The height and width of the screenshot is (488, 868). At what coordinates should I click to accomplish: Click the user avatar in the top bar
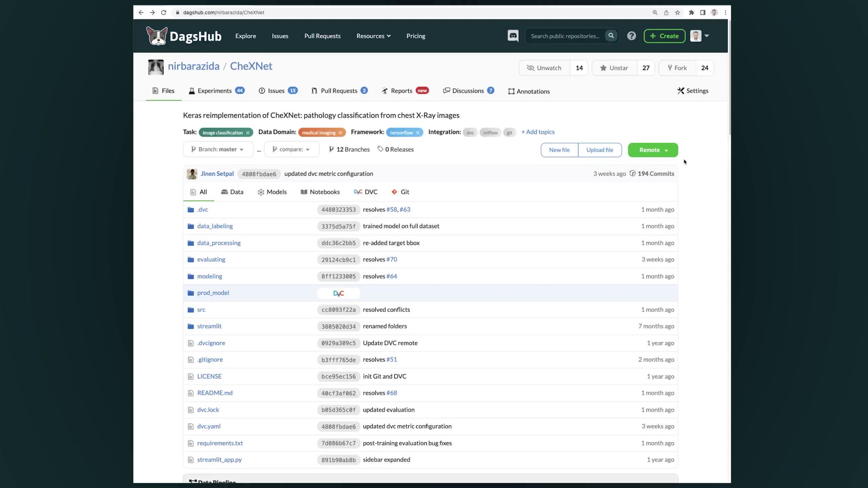click(696, 36)
